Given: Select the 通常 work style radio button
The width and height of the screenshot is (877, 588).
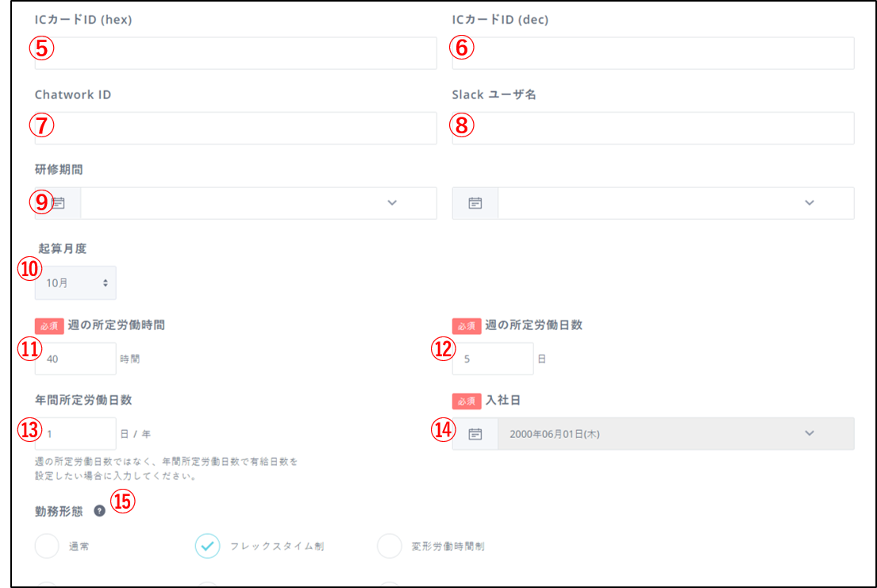Looking at the screenshot, I should click(48, 546).
